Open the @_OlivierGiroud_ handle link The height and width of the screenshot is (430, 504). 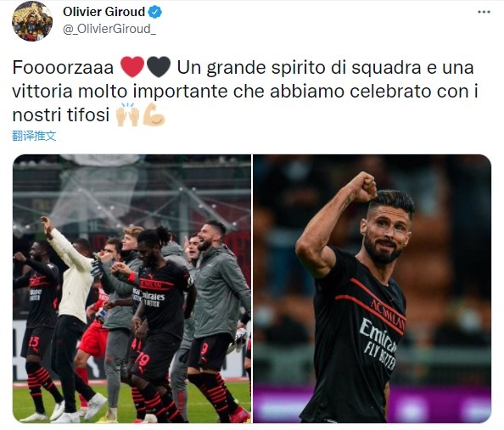pyautogui.click(x=109, y=29)
